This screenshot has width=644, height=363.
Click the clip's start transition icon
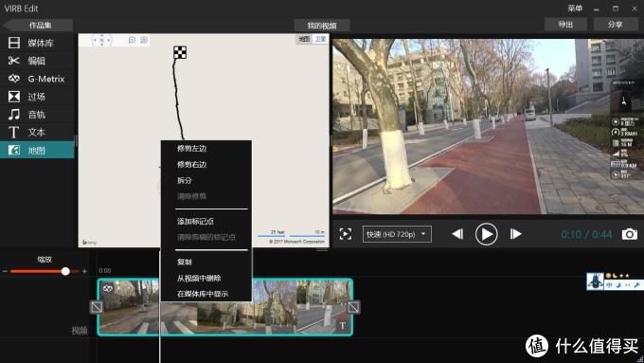pos(97,307)
